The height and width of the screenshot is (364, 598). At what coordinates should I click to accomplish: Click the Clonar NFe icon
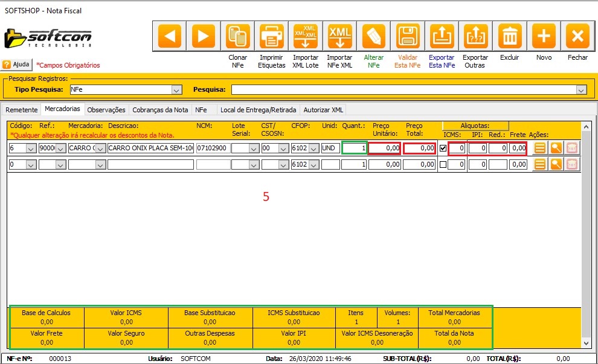coord(237,37)
